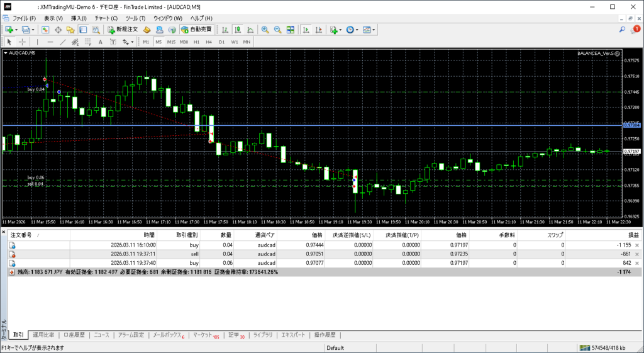Expand the new chart dropdown arrow
Screen dimensions: 644x353
16,30
